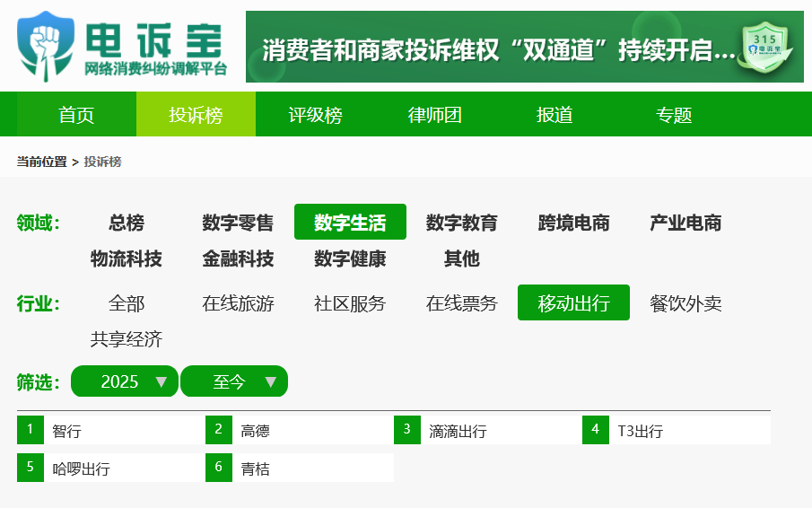The width and height of the screenshot is (812, 508).
Task: Select the 数字教育 field filter
Action: tap(462, 223)
